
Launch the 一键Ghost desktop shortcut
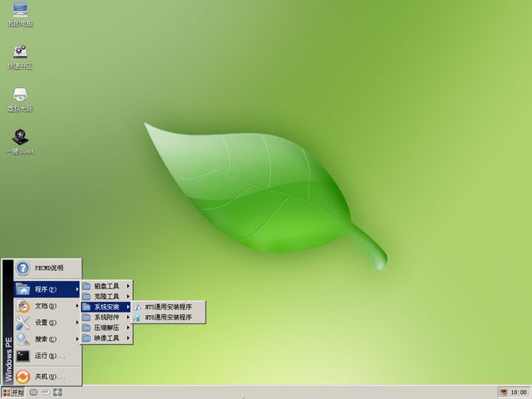(20, 142)
